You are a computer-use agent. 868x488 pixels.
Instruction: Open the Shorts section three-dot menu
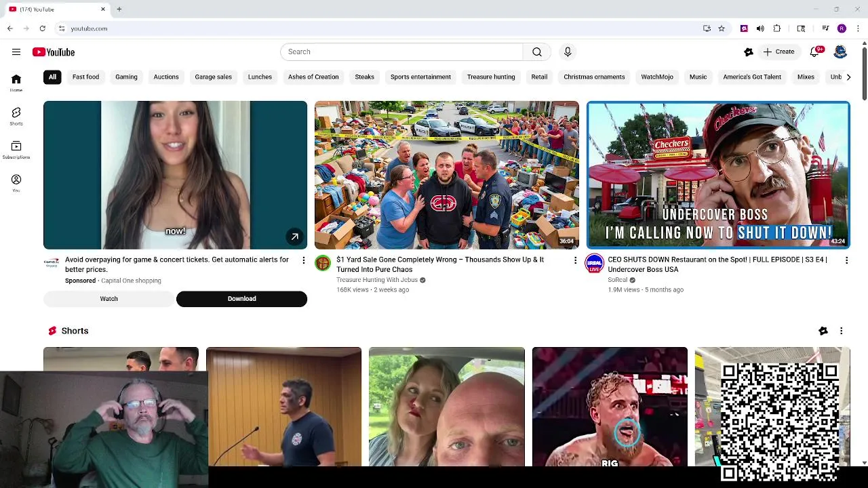coord(841,331)
